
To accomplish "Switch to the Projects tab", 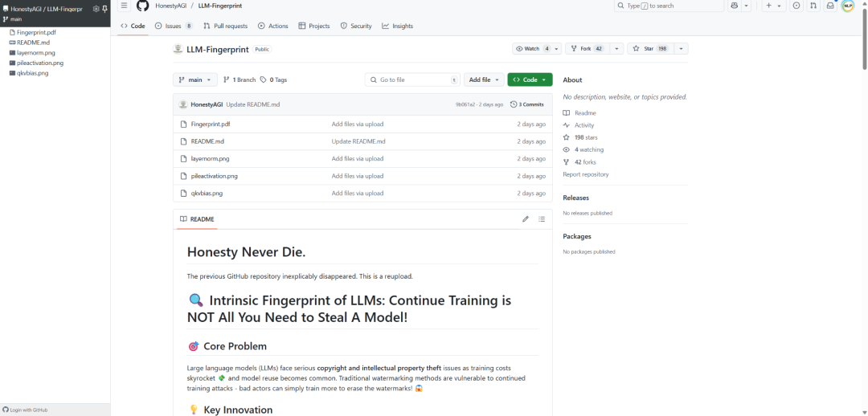I will pos(314,26).
